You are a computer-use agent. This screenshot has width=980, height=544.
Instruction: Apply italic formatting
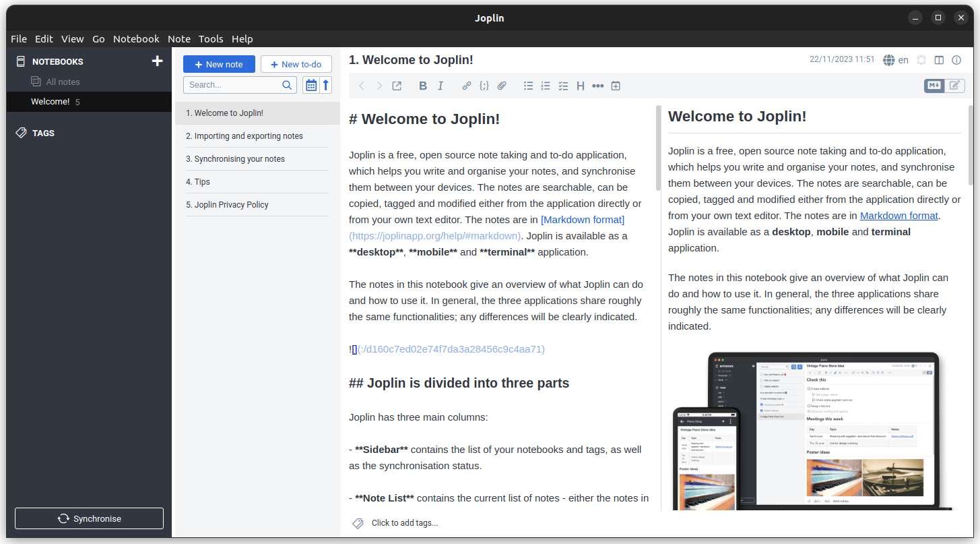440,86
